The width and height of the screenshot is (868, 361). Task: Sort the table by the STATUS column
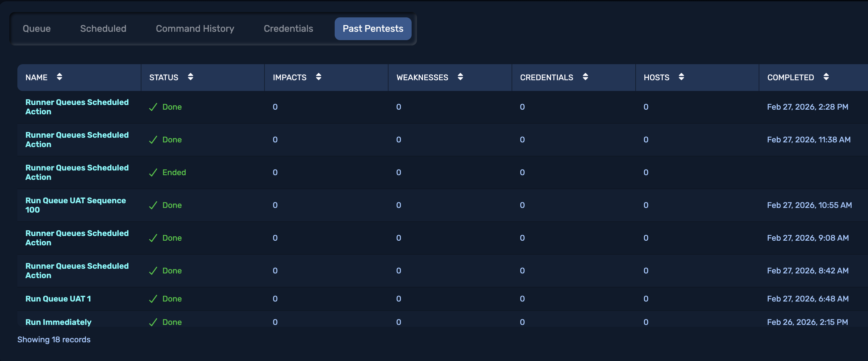point(190,77)
